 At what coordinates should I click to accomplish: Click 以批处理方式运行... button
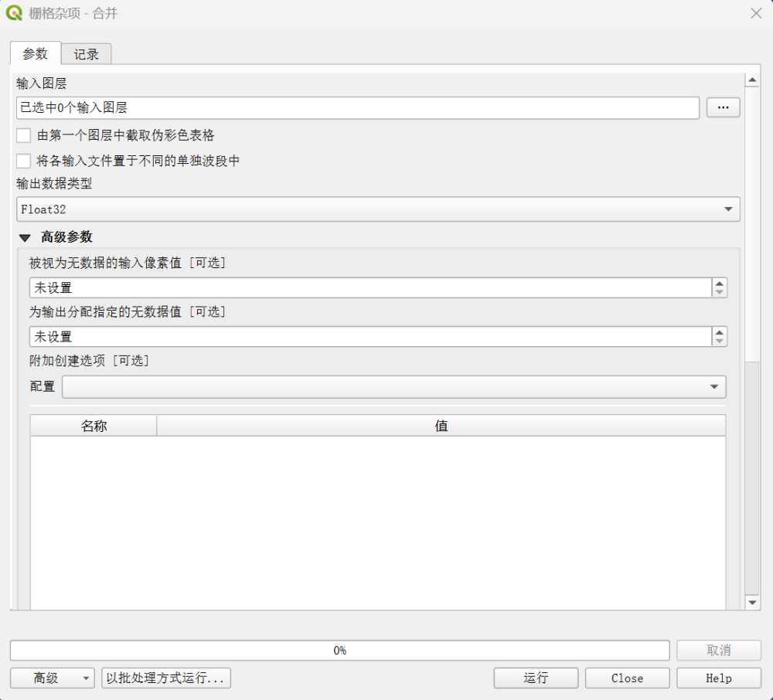tap(166, 678)
